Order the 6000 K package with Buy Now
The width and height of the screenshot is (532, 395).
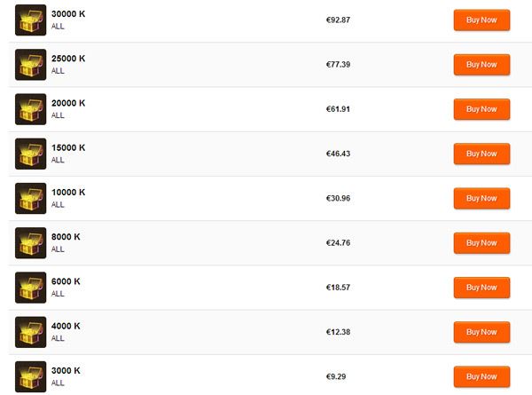tap(481, 288)
